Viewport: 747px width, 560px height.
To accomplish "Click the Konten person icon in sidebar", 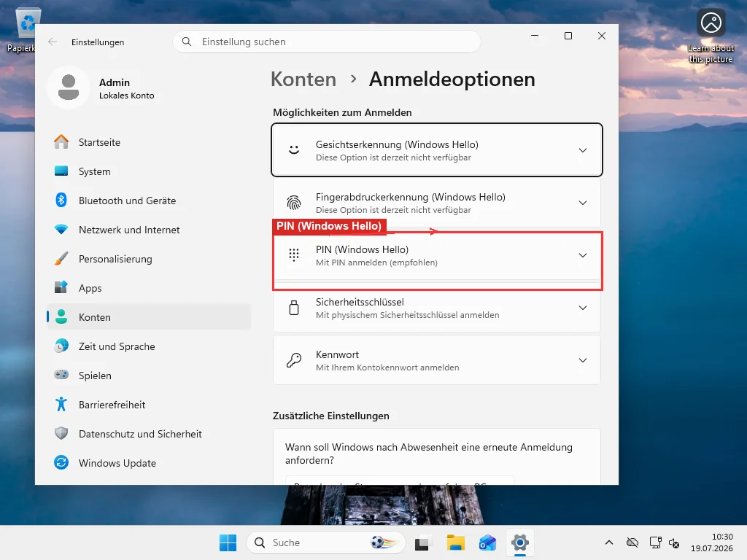I will [61, 317].
